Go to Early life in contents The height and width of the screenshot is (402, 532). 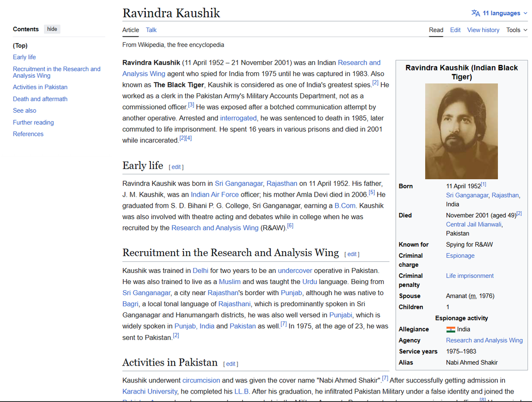[x=24, y=57]
